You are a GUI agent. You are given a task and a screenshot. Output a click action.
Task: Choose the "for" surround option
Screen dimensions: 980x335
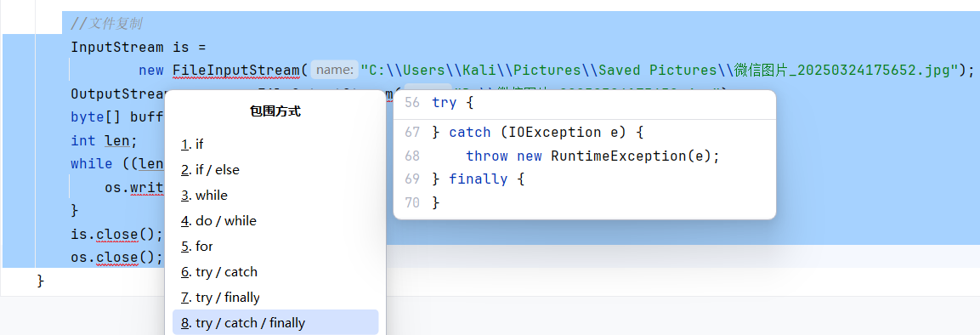coord(275,247)
